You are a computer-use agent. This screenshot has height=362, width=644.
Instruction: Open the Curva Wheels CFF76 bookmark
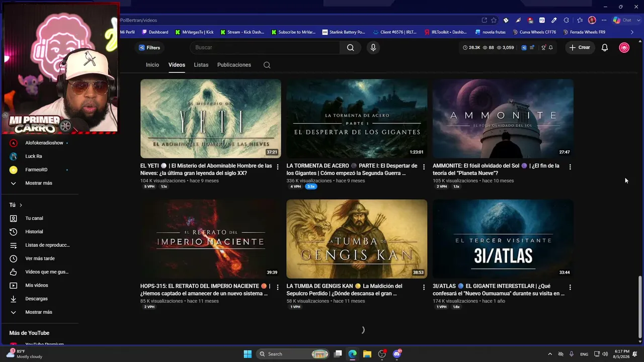534,32
